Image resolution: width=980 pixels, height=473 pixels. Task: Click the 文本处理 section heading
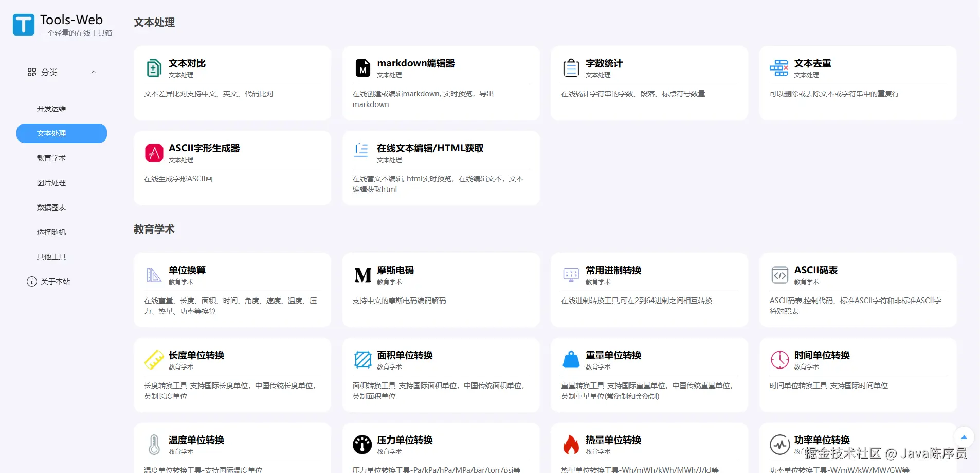point(154,23)
